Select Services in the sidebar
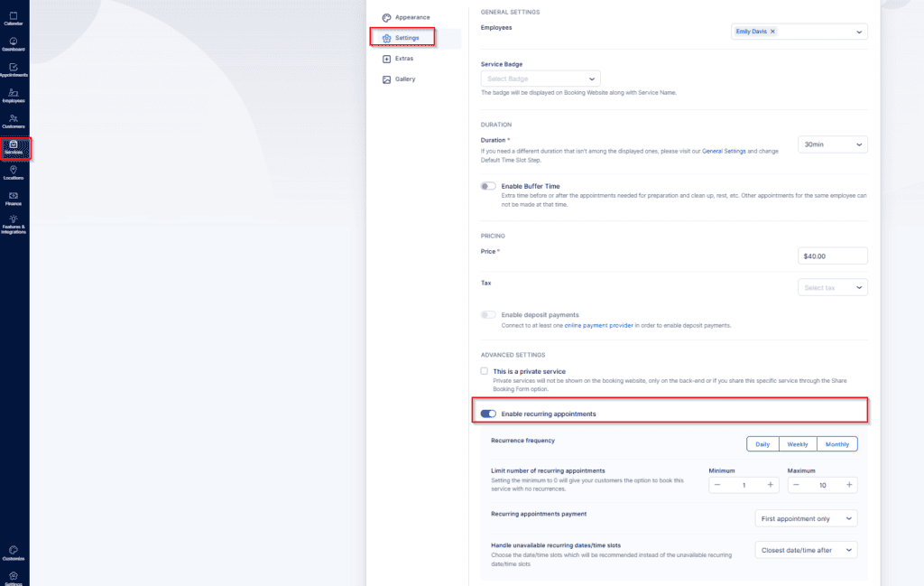The height and width of the screenshot is (586, 924). point(14,147)
